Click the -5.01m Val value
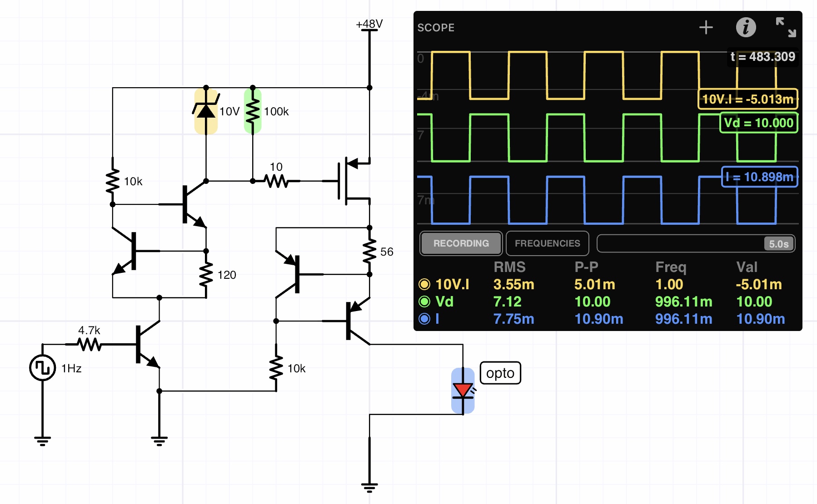This screenshot has height=504, width=817. pos(759,284)
